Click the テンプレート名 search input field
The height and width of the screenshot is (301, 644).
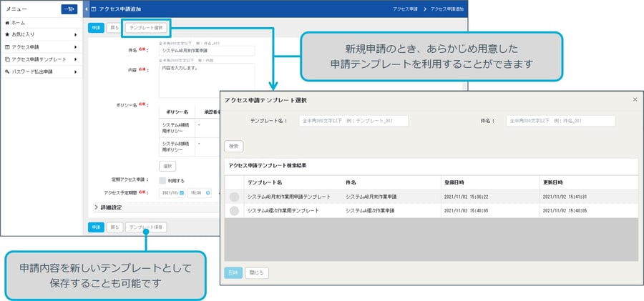[x=353, y=121]
